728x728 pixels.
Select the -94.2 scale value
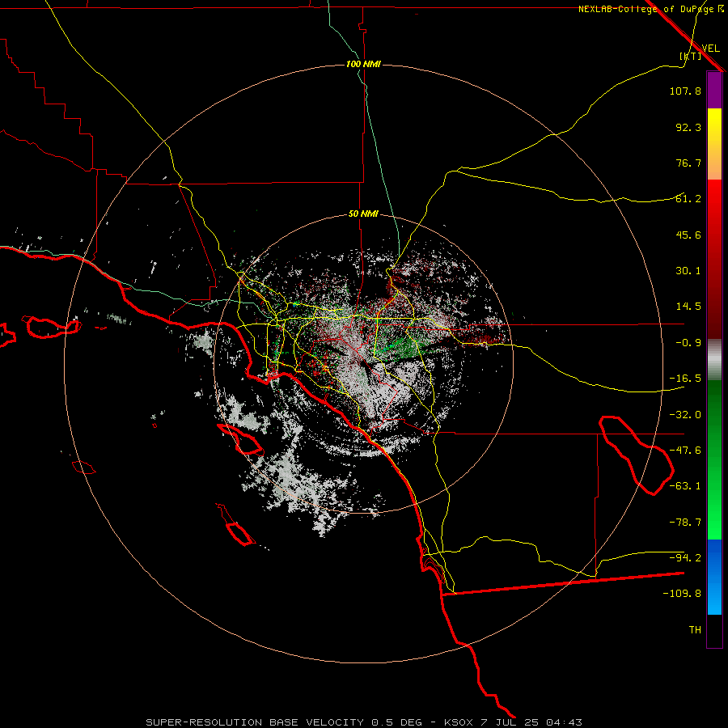click(x=685, y=558)
